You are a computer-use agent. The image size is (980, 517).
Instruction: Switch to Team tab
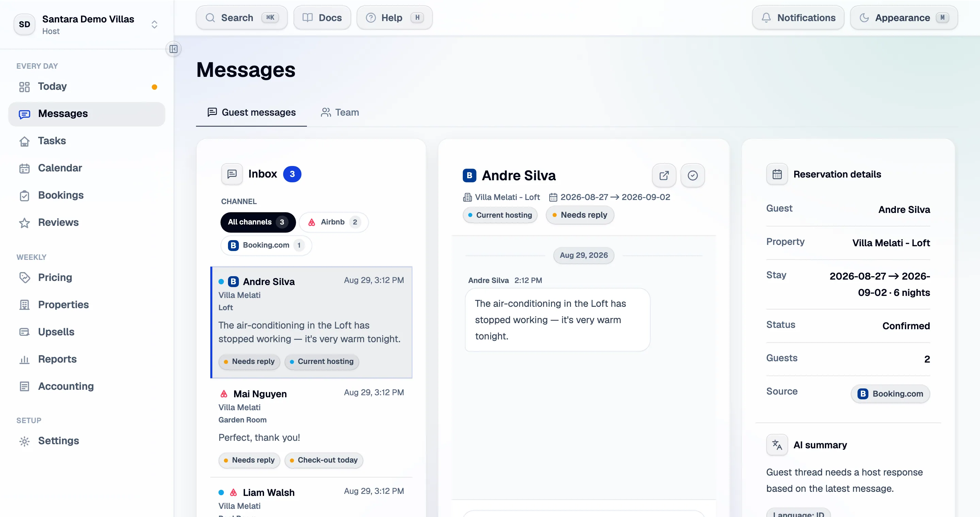point(340,113)
